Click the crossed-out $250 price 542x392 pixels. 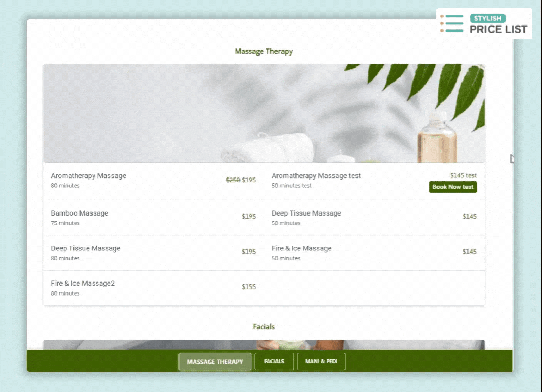click(233, 180)
